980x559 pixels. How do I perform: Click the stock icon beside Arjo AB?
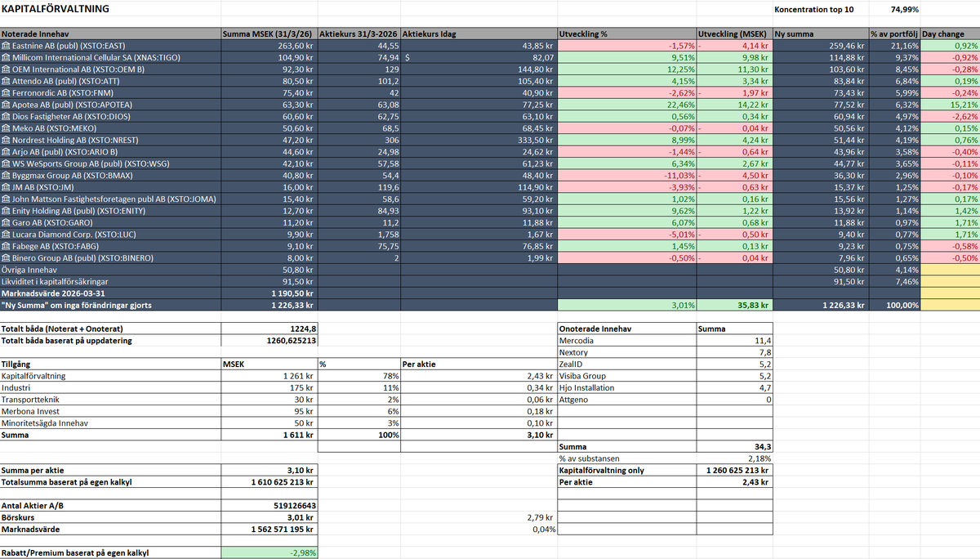[x=6, y=152]
